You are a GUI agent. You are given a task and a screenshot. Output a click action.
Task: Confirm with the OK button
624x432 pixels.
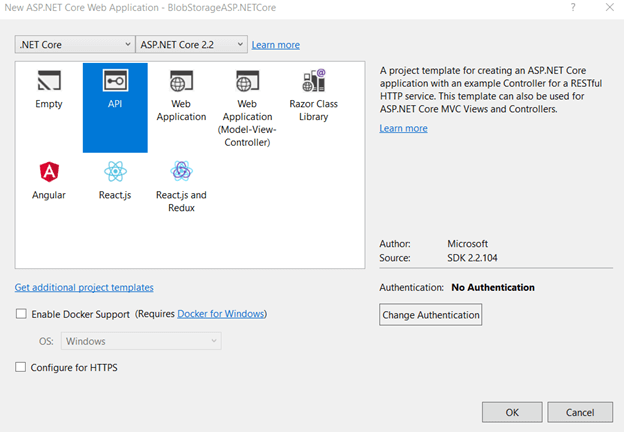(x=512, y=412)
